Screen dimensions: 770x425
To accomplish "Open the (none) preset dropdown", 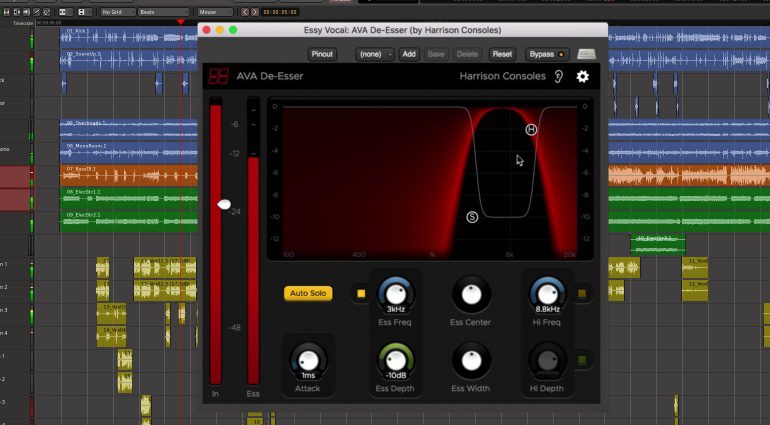I will pyautogui.click(x=376, y=54).
